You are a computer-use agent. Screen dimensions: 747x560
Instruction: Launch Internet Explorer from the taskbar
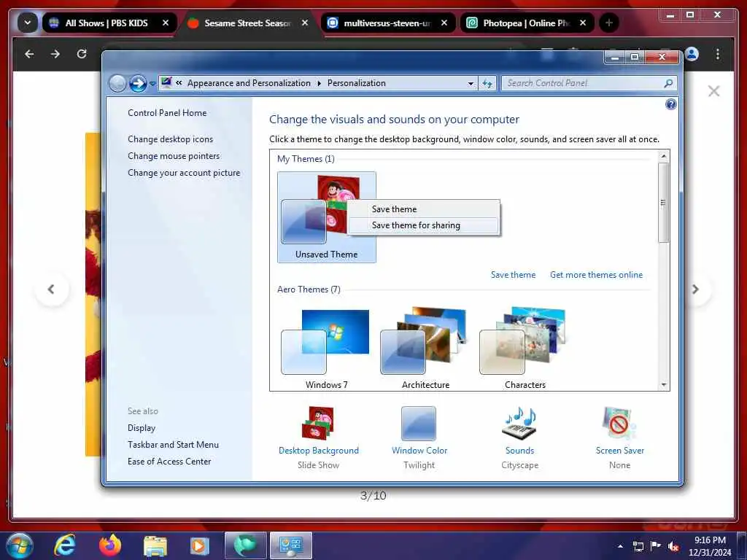coord(65,545)
